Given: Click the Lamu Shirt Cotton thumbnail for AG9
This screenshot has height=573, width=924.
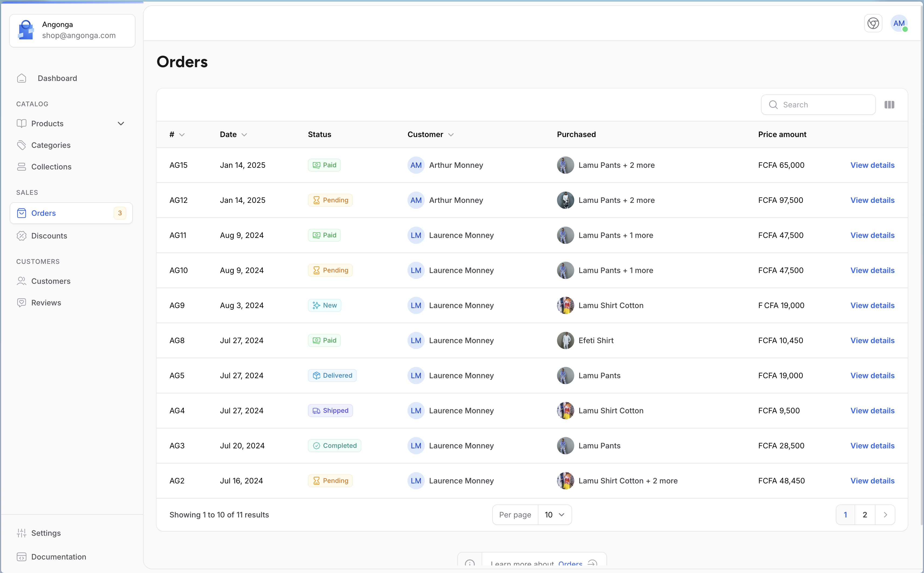Looking at the screenshot, I should pyautogui.click(x=565, y=305).
